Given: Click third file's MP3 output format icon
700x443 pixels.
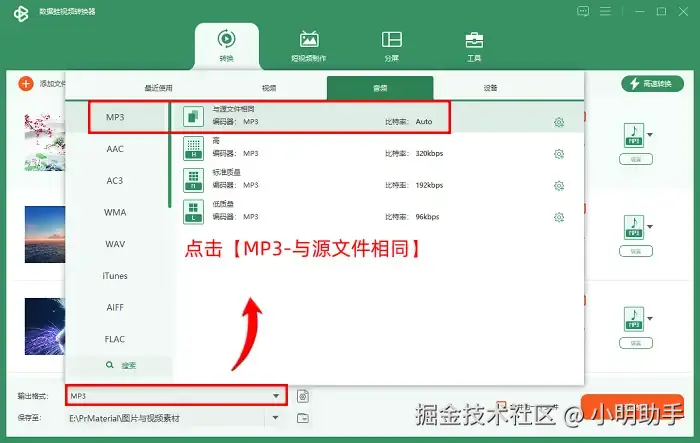Looking at the screenshot, I should tap(634, 319).
